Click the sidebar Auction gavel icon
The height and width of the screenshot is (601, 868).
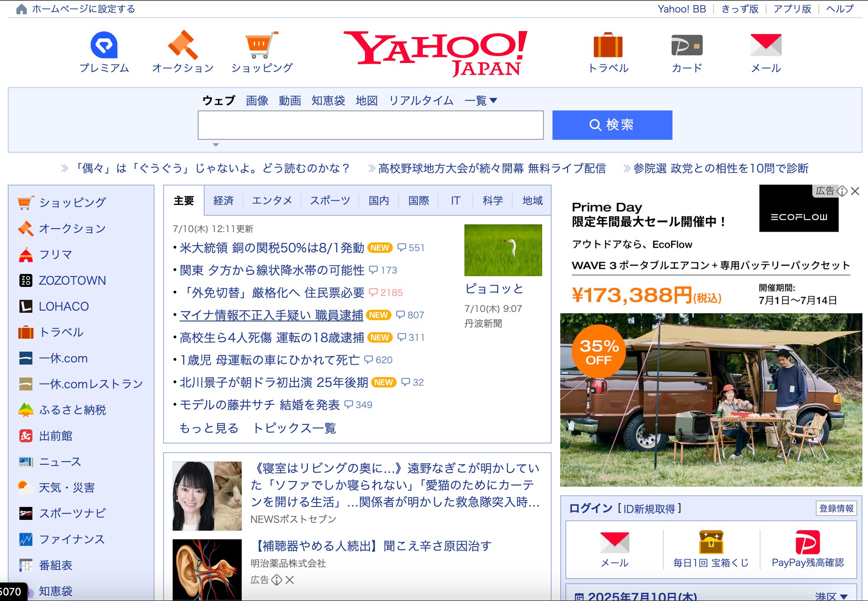pyautogui.click(x=26, y=228)
